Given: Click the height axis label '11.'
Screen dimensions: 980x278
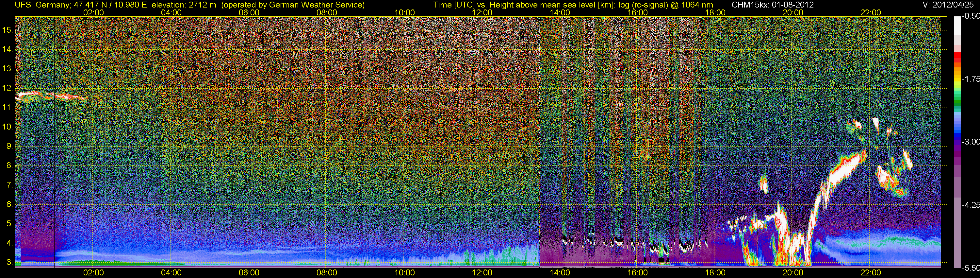Looking at the screenshot, I should (x=8, y=108).
